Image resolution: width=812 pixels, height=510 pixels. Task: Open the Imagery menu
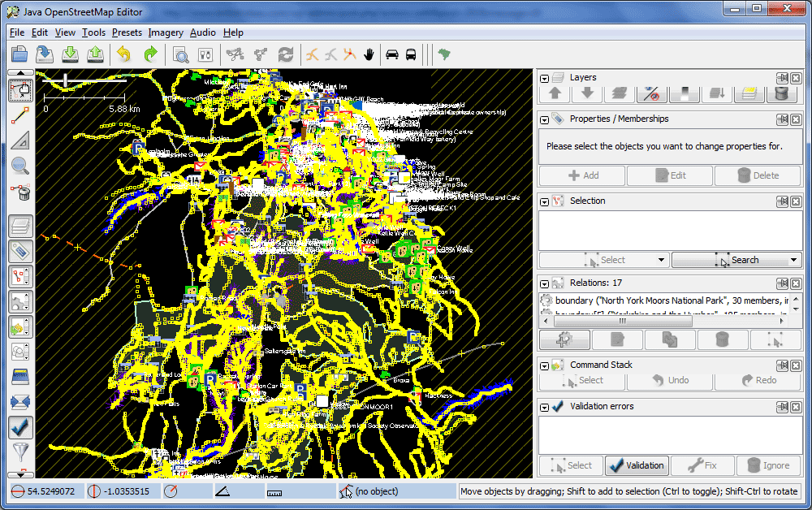166,32
